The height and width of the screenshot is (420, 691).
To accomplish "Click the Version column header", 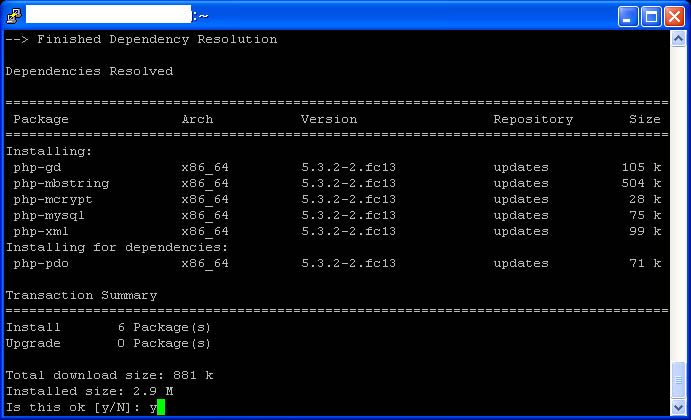I will click(x=329, y=119).
